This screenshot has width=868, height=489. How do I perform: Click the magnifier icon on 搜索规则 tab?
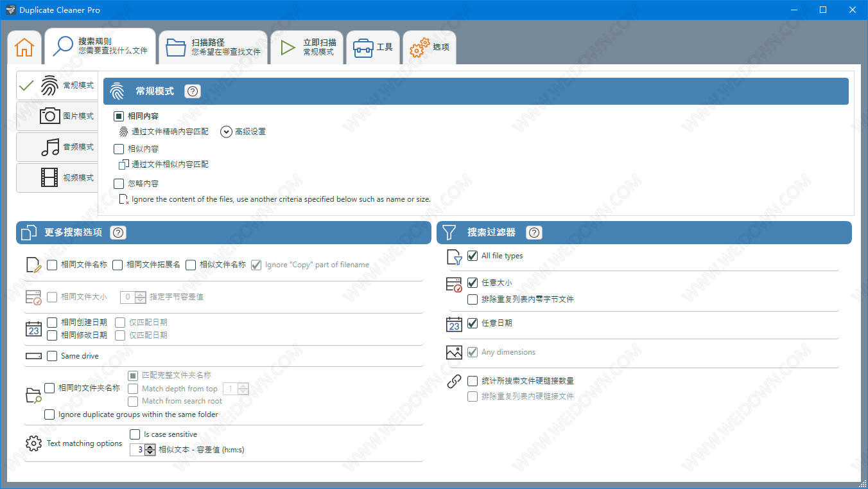[63, 46]
